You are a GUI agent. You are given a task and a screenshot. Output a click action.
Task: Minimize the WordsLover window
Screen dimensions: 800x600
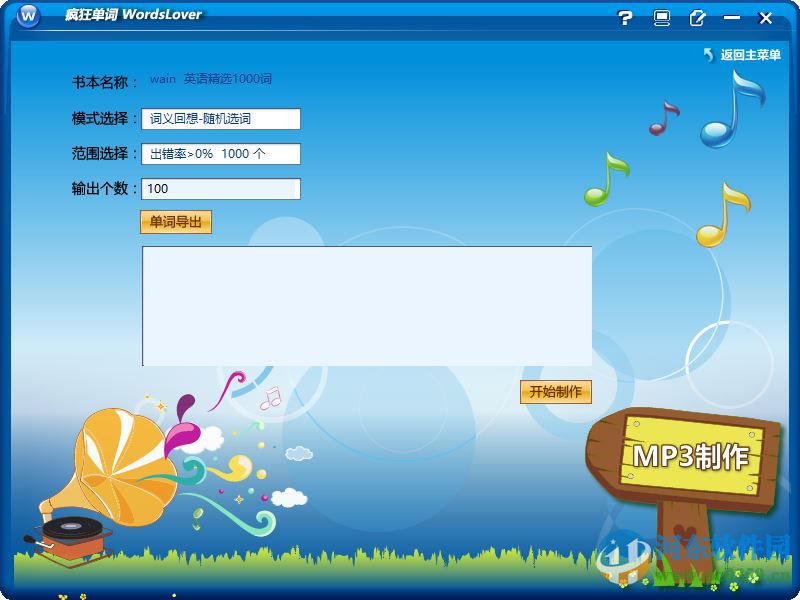point(731,18)
